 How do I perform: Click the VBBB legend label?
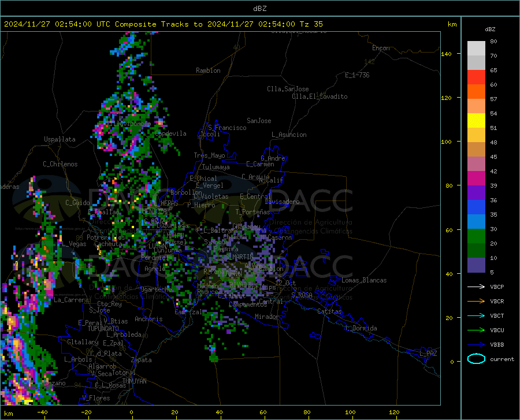[x=497, y=345]
